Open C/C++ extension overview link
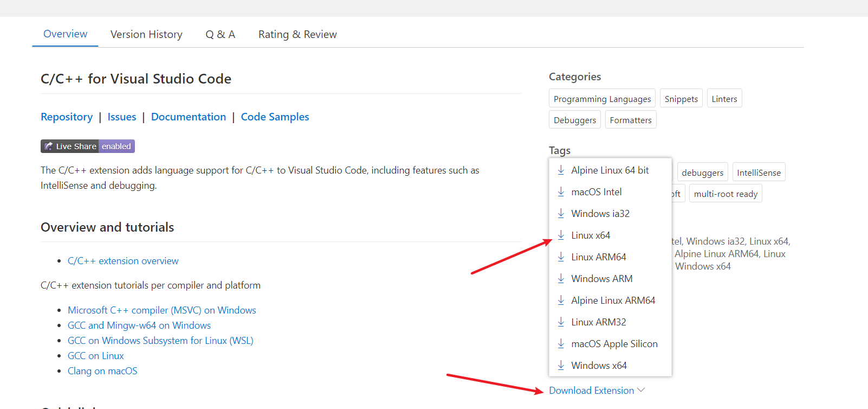This screenshot has height=409, width=868. click(123, 261)
